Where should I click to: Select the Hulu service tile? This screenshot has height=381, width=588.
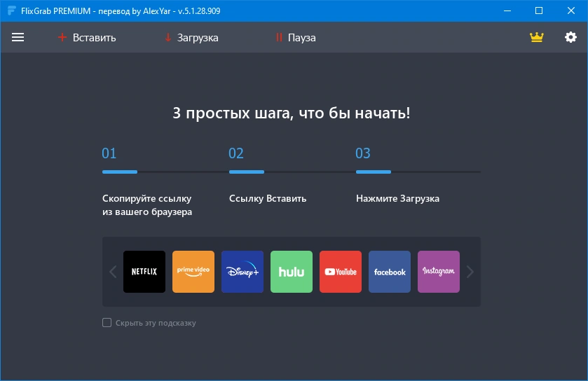click(x=292, y=272)
